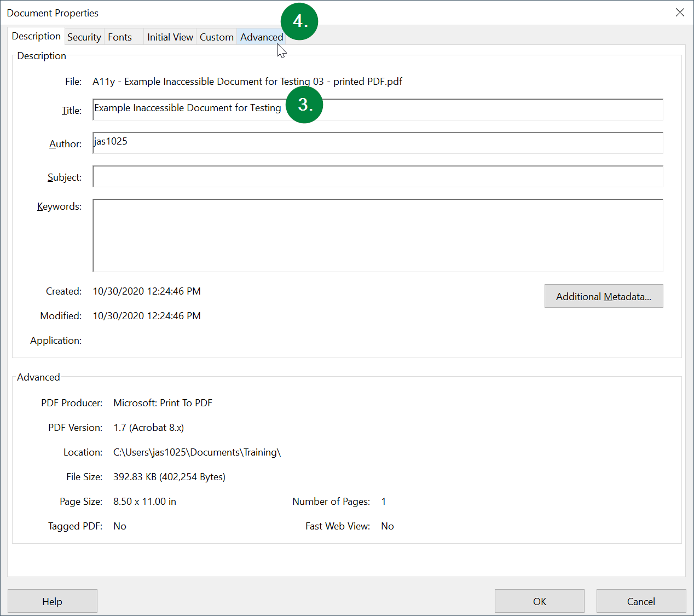Click Created date '10/30/2020 12:24:46 PM'
694x616 pixels.
coord(147,291)
